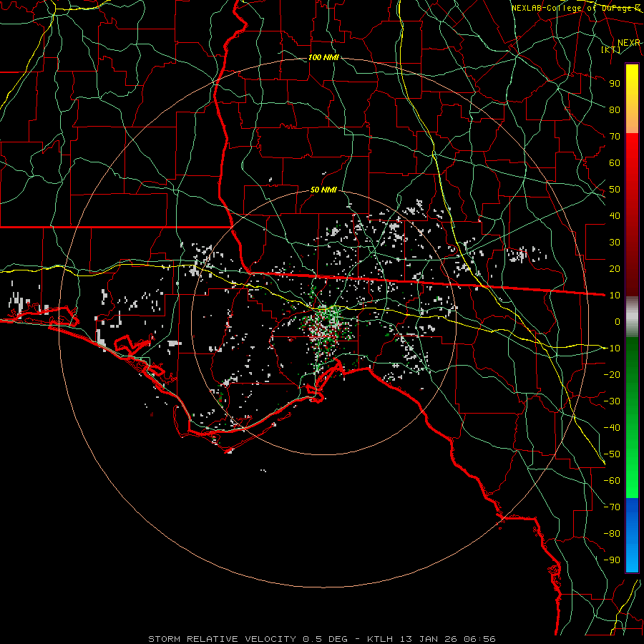Select the 0 tick on velocity scale

pos(618,321)
